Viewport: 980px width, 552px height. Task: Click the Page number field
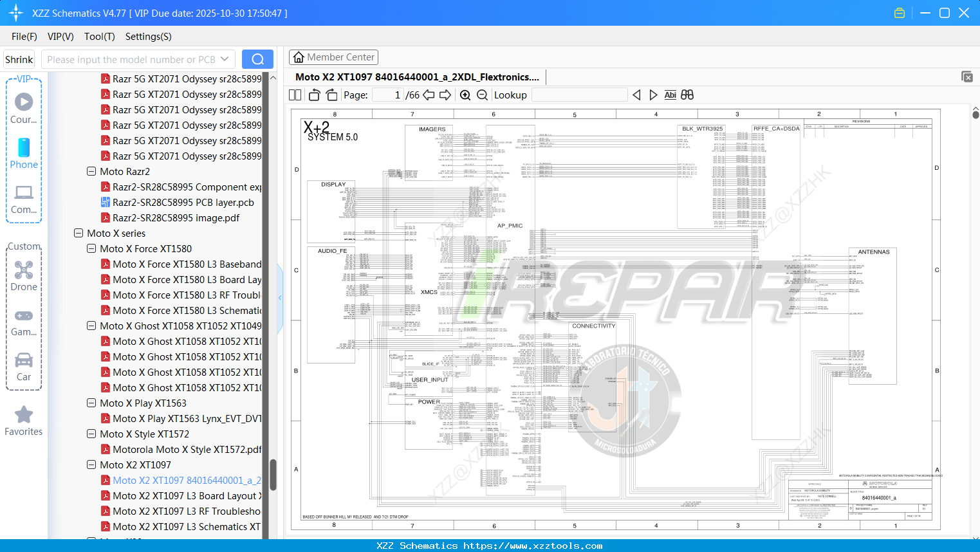point(388,95)
